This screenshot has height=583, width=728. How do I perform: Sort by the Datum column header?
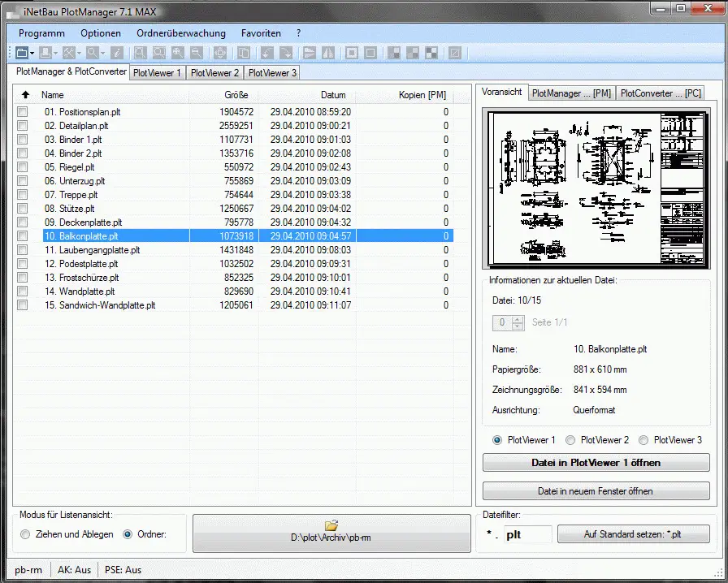tap(307, 95)
